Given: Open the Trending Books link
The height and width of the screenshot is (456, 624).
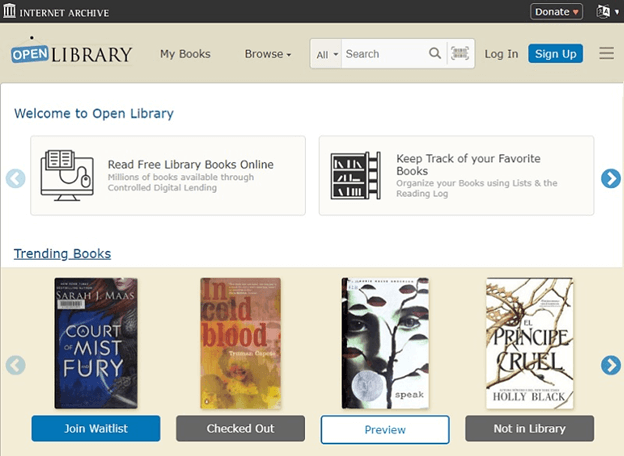Looking at the screenshot, I should point(62,254).
